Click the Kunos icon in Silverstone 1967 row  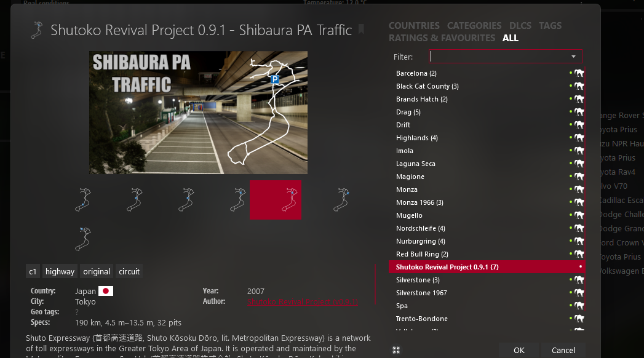579,293
